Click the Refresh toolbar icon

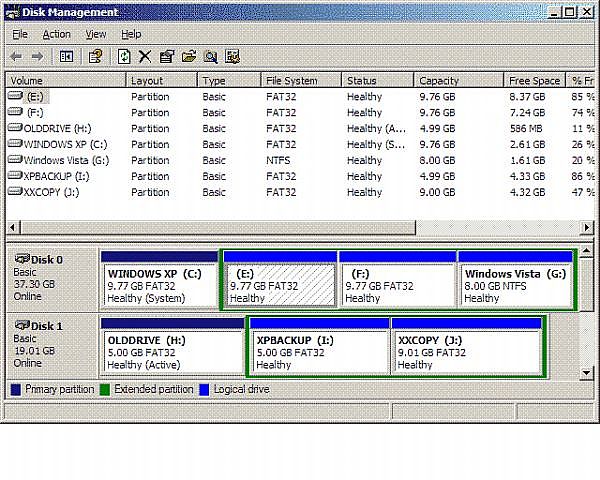pyautogui.click(x=124, y=57)
